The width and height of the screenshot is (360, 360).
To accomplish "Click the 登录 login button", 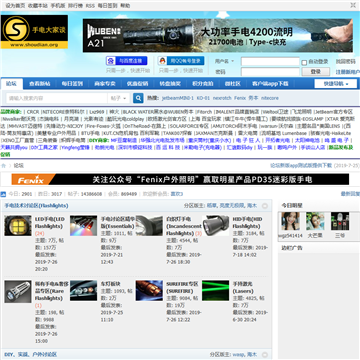I will (316, 72).
